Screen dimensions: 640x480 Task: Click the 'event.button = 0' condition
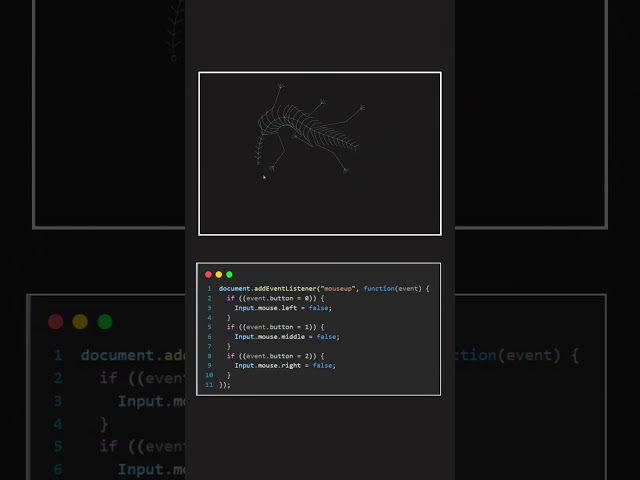278,298
